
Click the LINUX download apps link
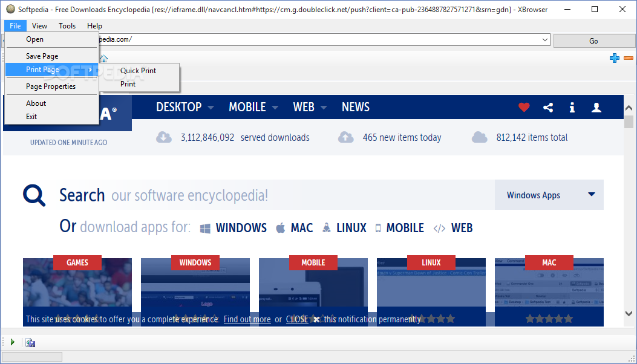[351, 228]
